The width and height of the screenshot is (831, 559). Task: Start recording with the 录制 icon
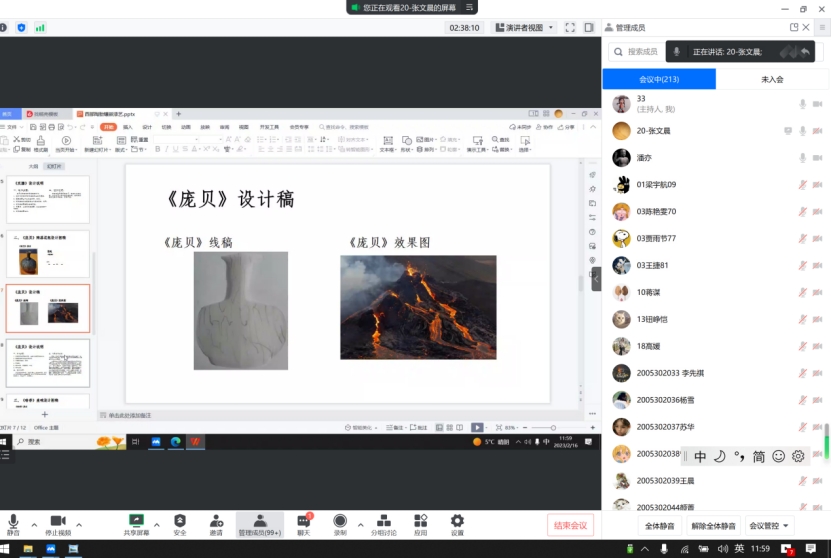pyautogui.click(x=340, y=525)
